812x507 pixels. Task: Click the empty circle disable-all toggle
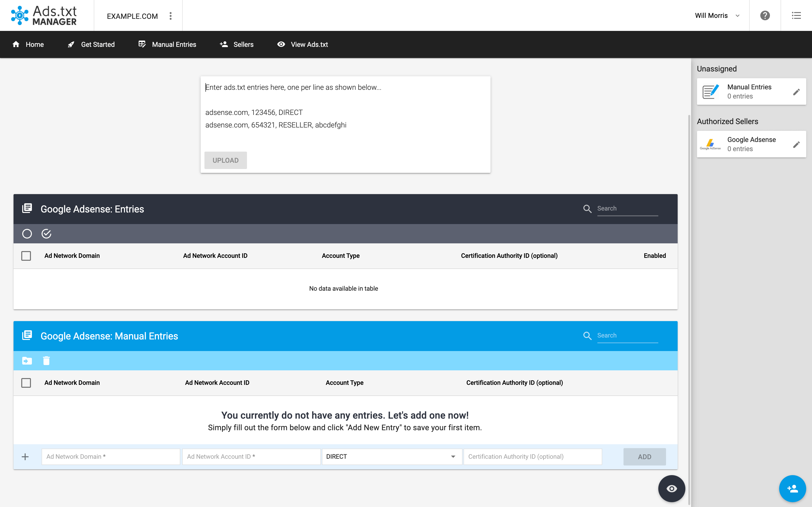27,234
